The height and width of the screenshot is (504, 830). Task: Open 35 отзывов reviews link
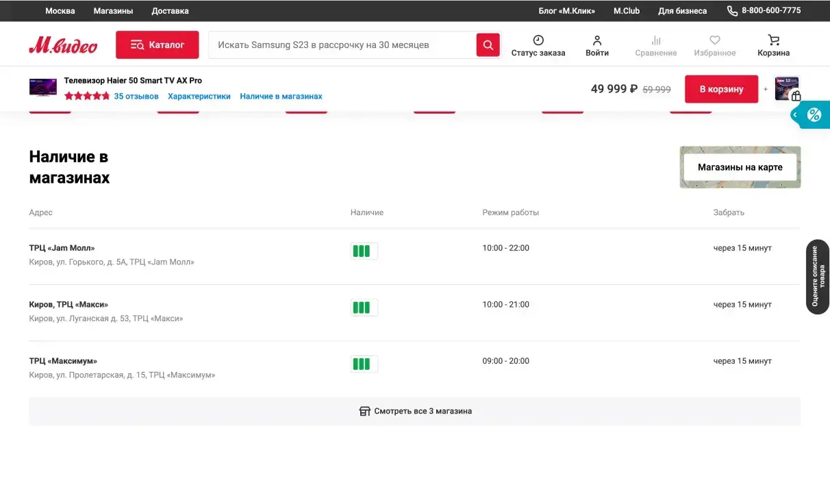click(x=136, y=97)
